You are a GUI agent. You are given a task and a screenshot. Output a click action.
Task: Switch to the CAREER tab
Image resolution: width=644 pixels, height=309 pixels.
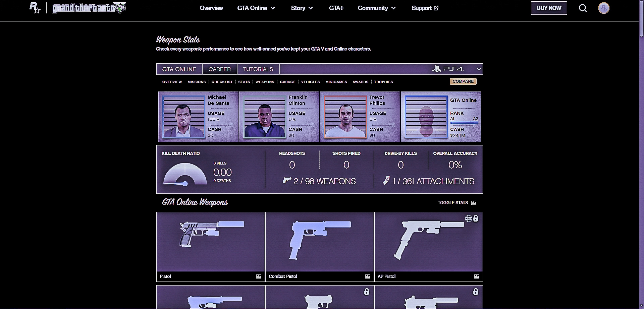pos(219,69)
